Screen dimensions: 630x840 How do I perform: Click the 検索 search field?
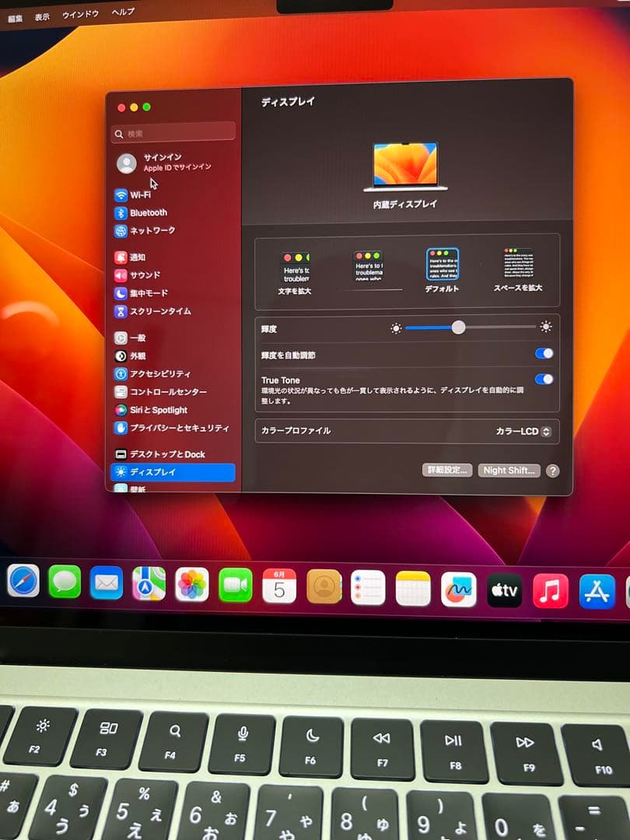[x=173, y=132]
